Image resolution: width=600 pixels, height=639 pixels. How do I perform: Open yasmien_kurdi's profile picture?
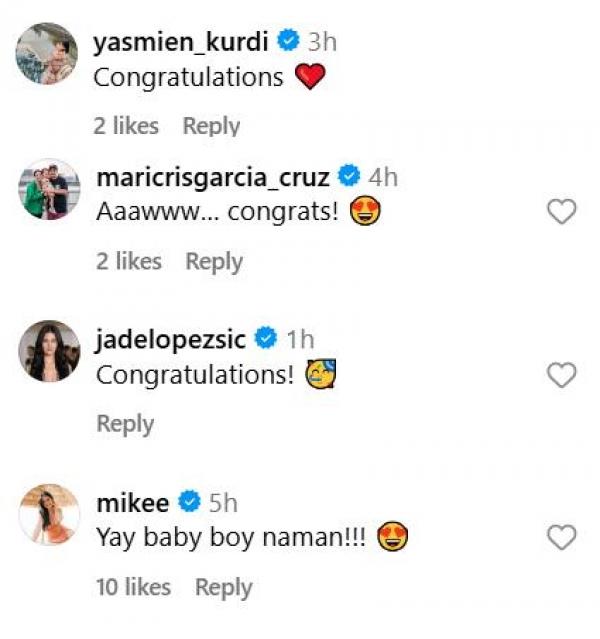(48, 53)
